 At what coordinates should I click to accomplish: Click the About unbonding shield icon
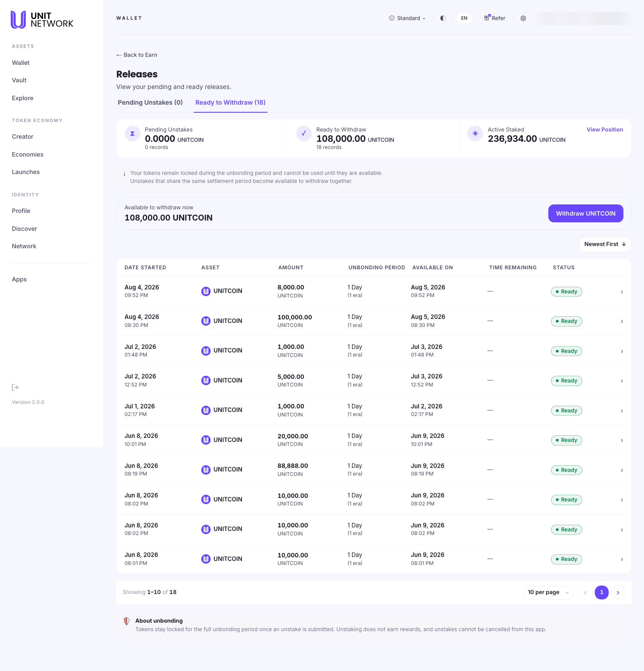click(x=127, y=621)
